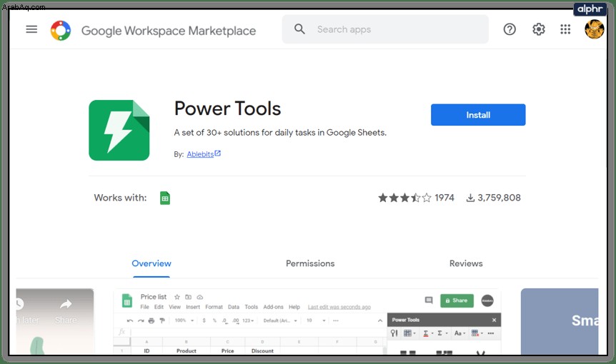
Task: Click the star icon beside Price list
Action: point(177,297)
